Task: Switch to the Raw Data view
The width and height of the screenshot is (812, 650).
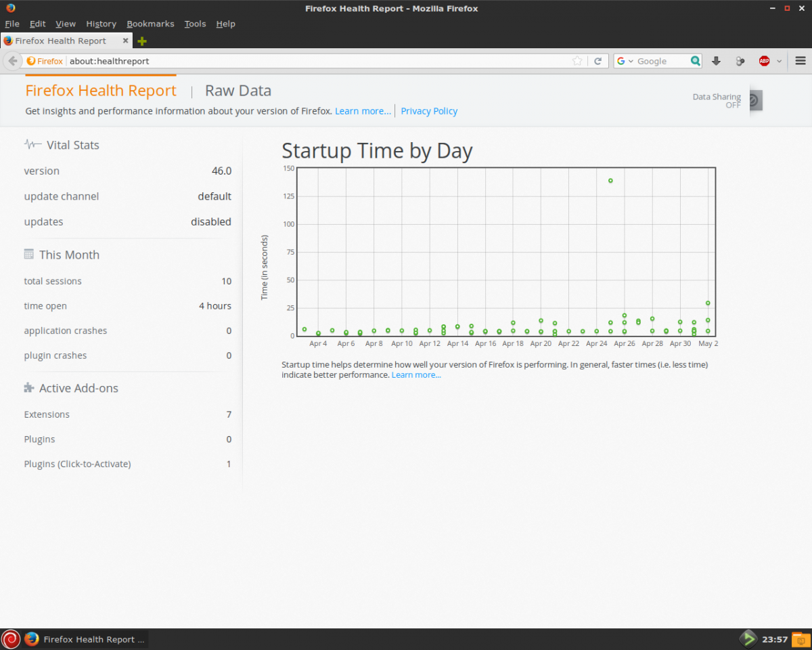Action: (238, 91)
